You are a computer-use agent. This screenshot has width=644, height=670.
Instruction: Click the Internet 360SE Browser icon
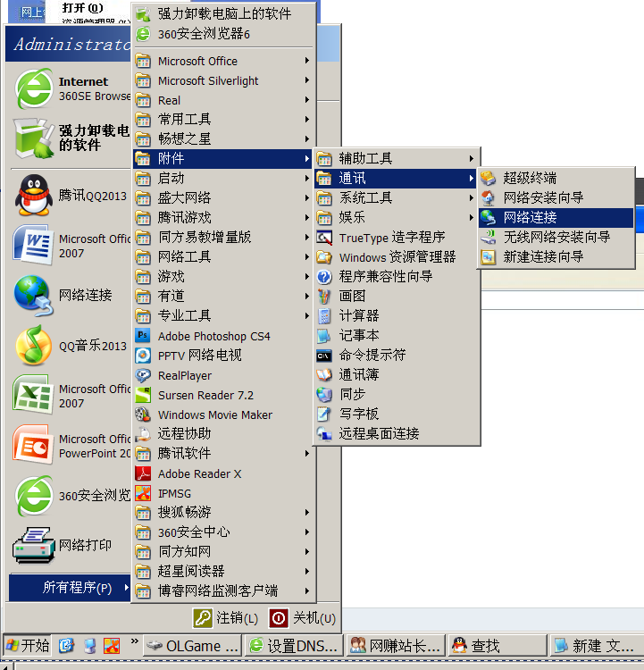(x=33, y=88)
